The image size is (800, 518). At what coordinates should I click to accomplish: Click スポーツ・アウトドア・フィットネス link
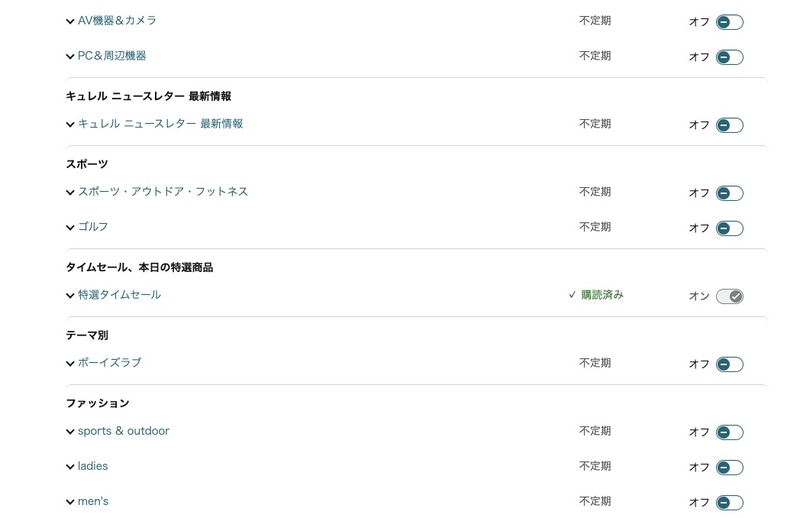click(163, 192)
